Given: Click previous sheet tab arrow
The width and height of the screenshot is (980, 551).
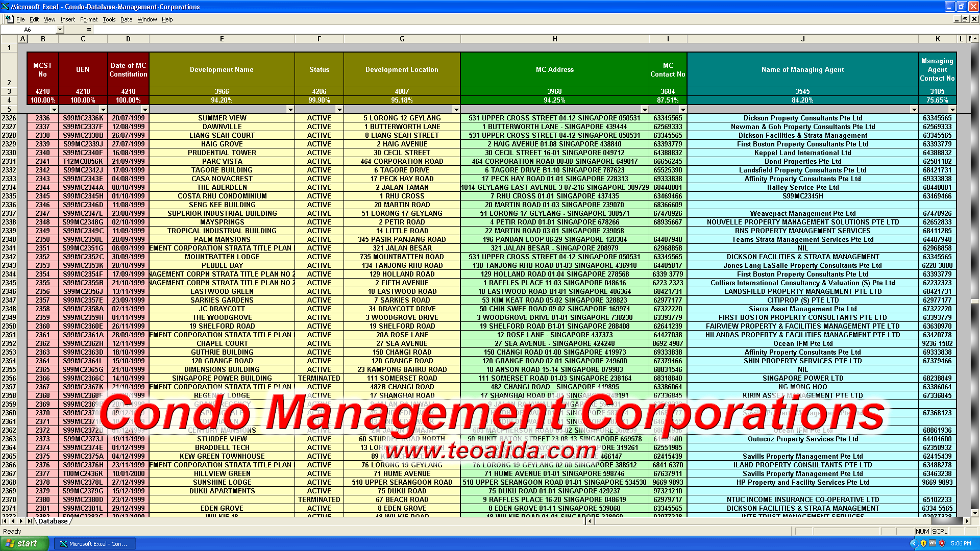Looking at the screenshot, I should tap(13, 521).
